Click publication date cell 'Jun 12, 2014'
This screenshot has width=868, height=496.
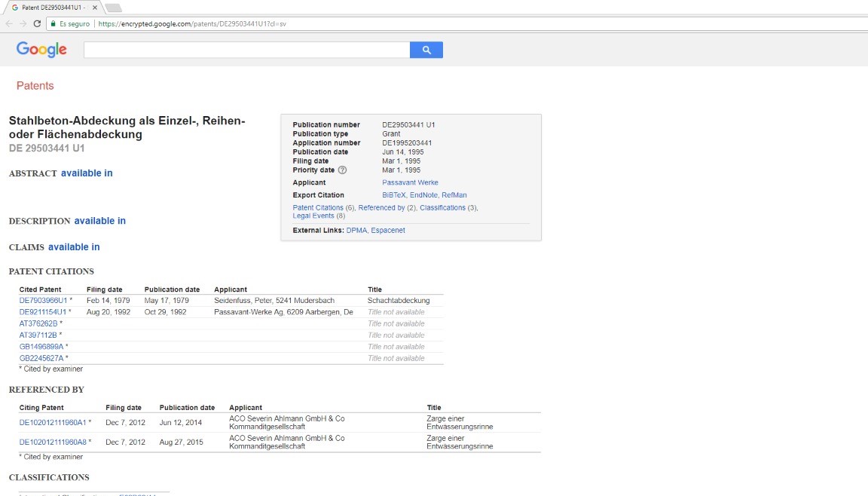click(181, 422)
